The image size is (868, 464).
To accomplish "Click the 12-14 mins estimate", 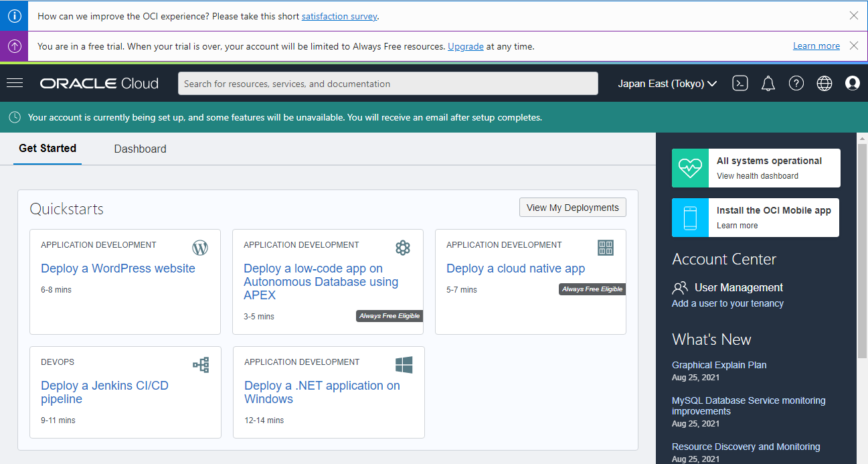I will coord(264,420).
